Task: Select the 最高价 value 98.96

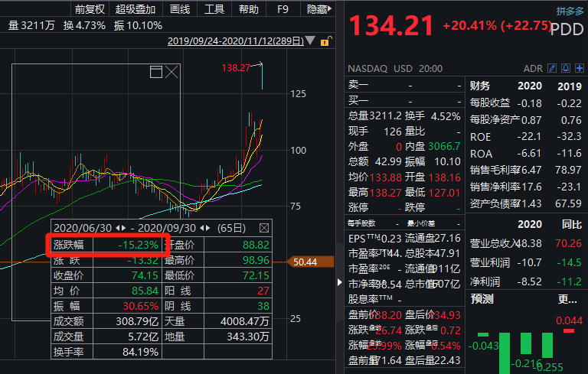Action: 256,260
